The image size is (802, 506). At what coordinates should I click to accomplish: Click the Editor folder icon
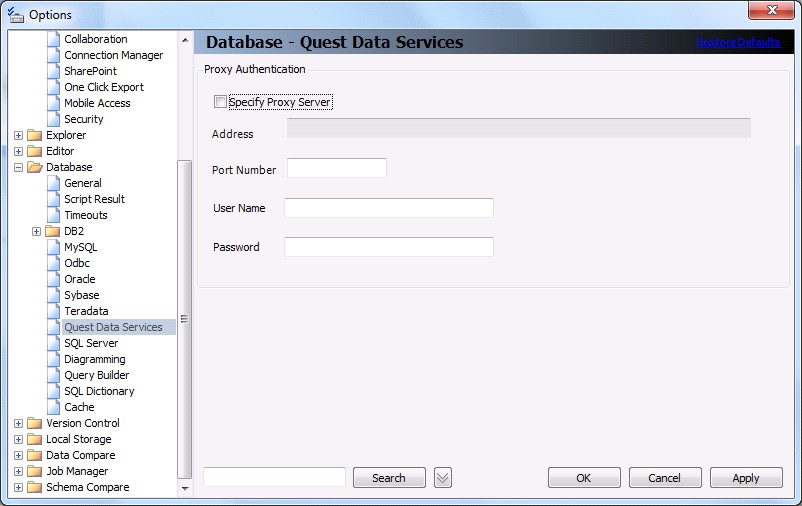click(35, 151)
